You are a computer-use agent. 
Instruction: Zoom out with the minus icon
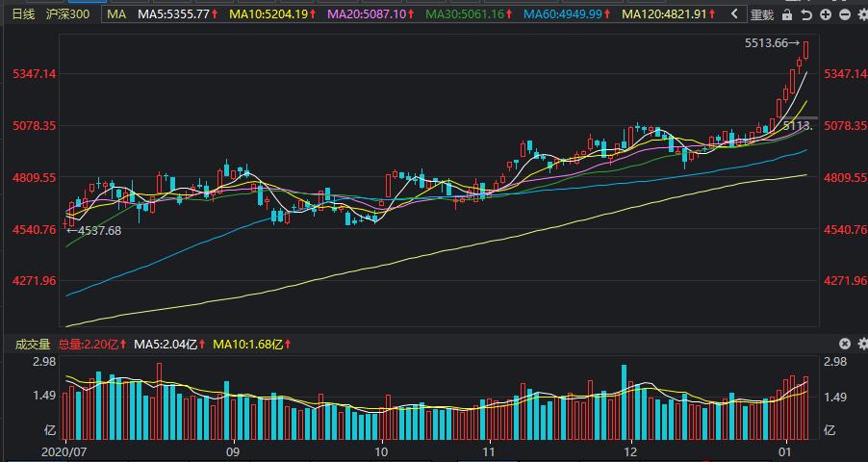(x=845, y=15)
